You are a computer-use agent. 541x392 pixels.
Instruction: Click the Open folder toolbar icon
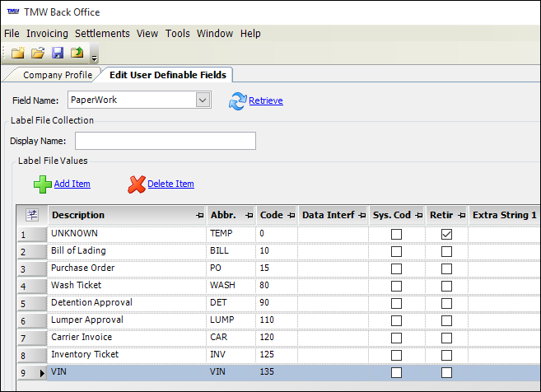pyautogui.click(x=38, y=54)
